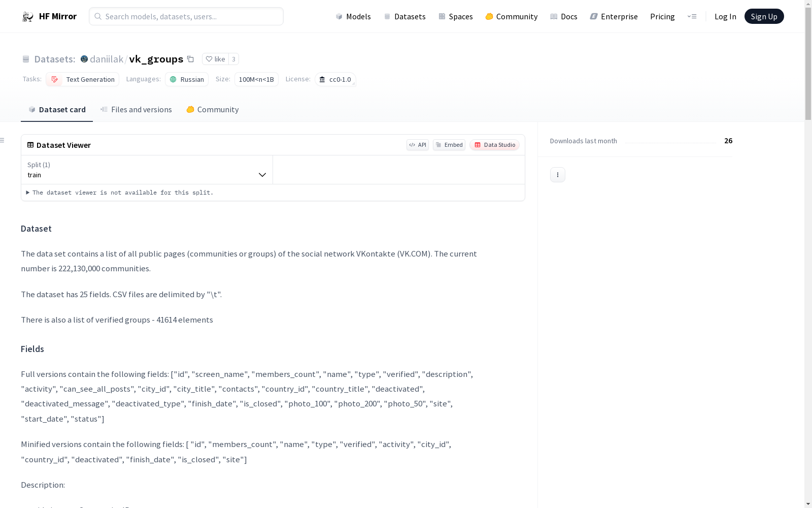Image resolution: width=812 pixels, height=508 pixels.
Task: Click the Log In link
Action: coord(725,16)
